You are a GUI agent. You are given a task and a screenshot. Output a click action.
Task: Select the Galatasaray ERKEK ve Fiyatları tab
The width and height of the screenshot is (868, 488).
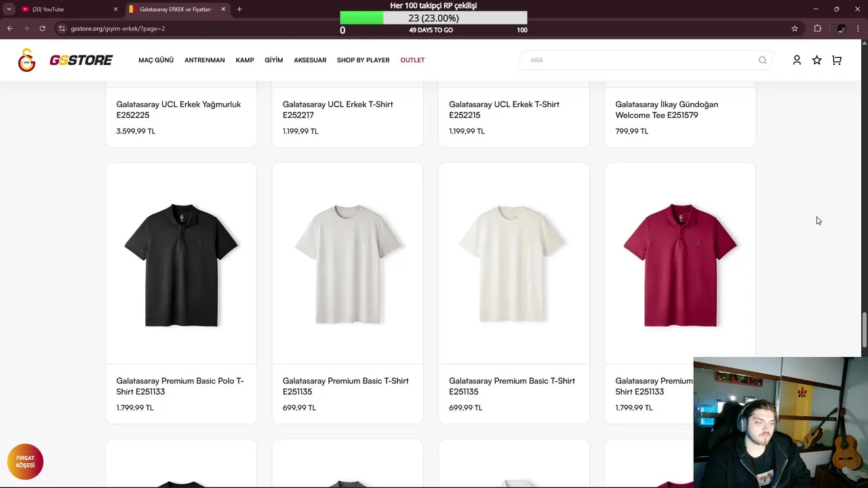coord(178,9)
